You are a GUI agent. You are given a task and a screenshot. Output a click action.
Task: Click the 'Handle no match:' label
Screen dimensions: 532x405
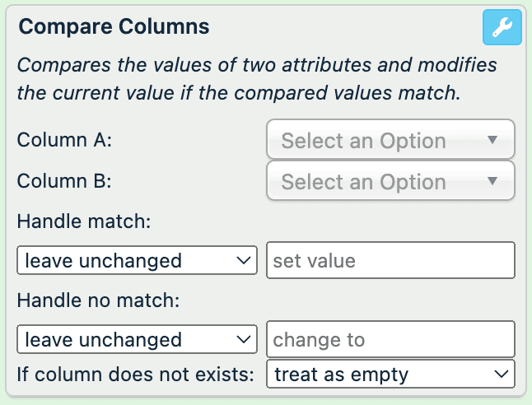(x=99, y=300)
